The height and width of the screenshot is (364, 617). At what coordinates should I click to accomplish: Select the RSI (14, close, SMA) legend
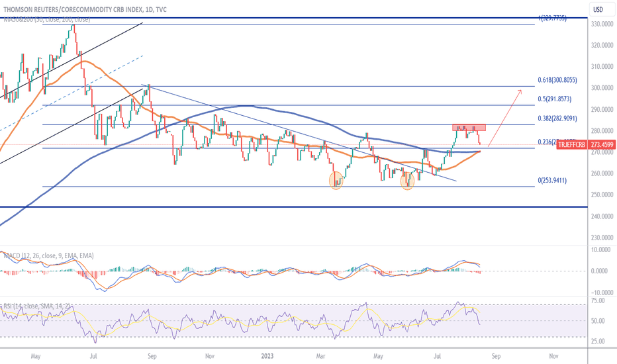point(37,306)
